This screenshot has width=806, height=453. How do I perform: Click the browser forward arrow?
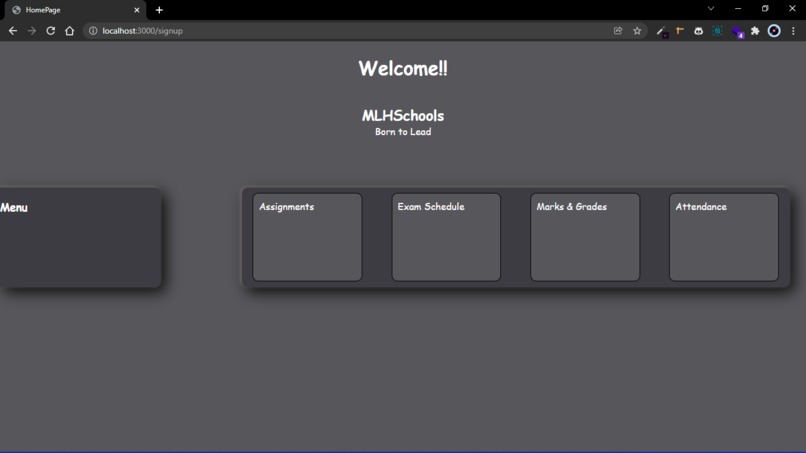coord(32,31)
